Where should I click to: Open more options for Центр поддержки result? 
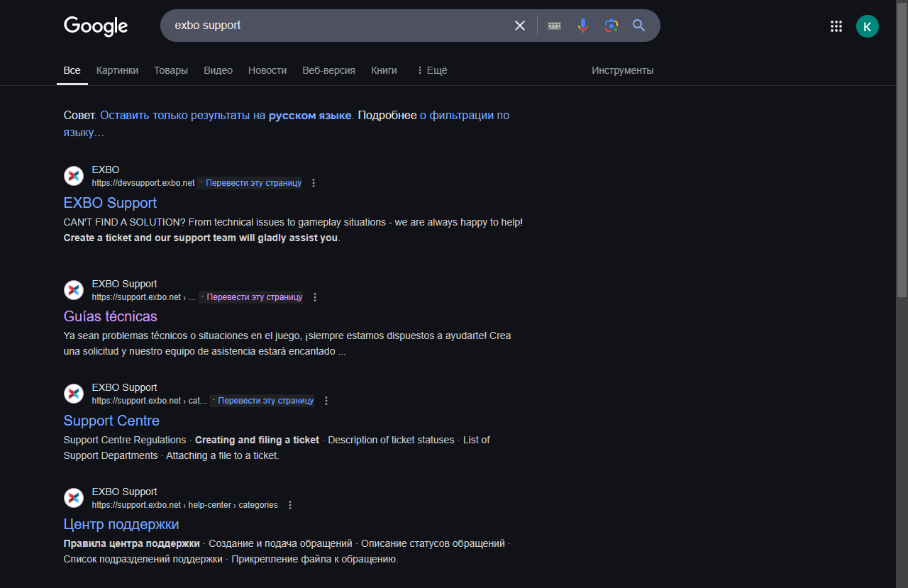(289, 505)
